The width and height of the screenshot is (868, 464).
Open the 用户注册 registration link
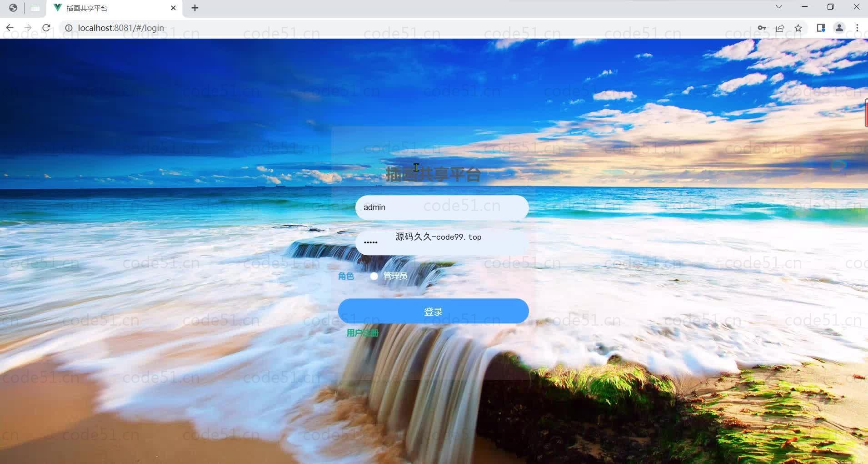[x=362, y=333]
